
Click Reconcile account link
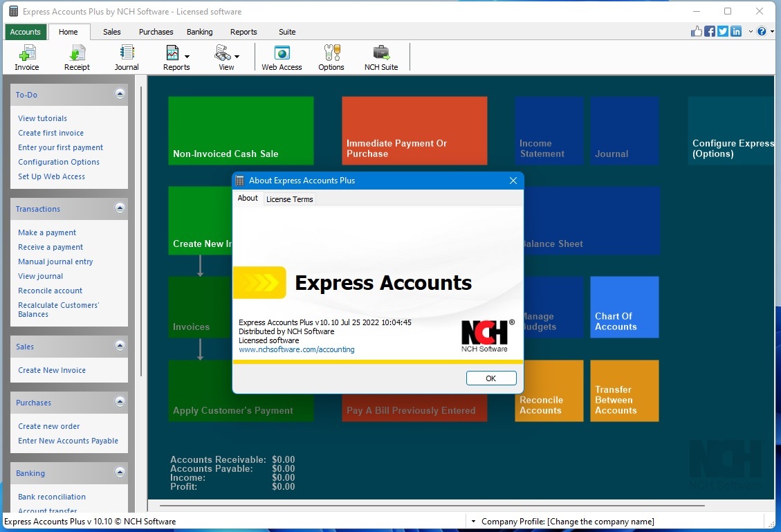(50, 291)
